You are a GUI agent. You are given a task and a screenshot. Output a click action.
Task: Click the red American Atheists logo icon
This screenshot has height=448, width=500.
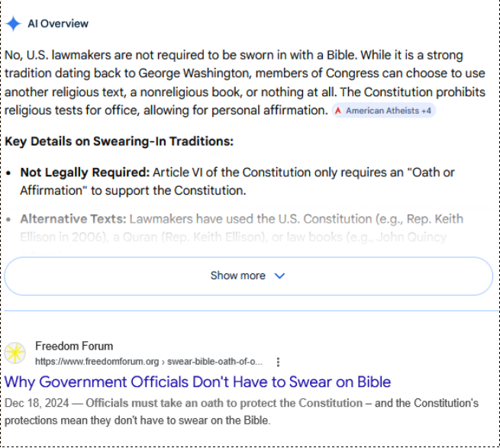point(338,111)
